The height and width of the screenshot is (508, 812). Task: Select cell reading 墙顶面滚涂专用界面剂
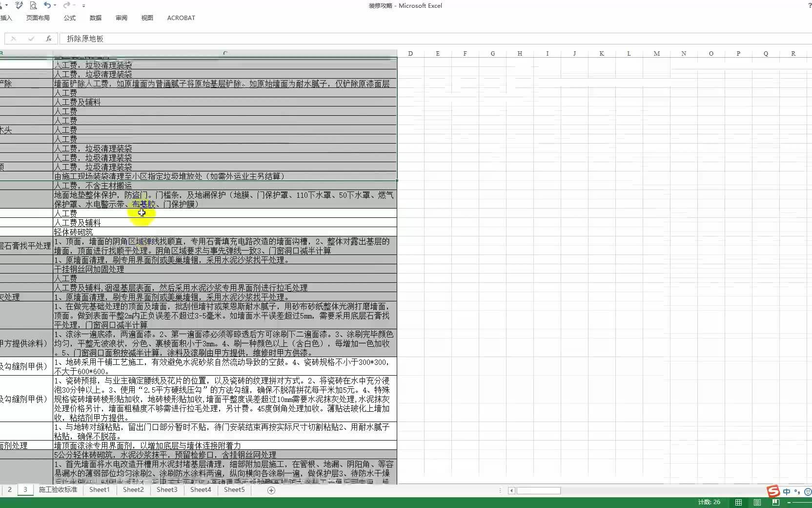click(x=225, y=445)
